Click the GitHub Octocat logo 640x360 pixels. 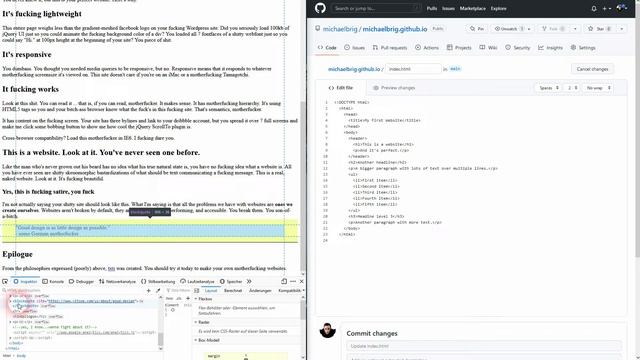point(320,8)
